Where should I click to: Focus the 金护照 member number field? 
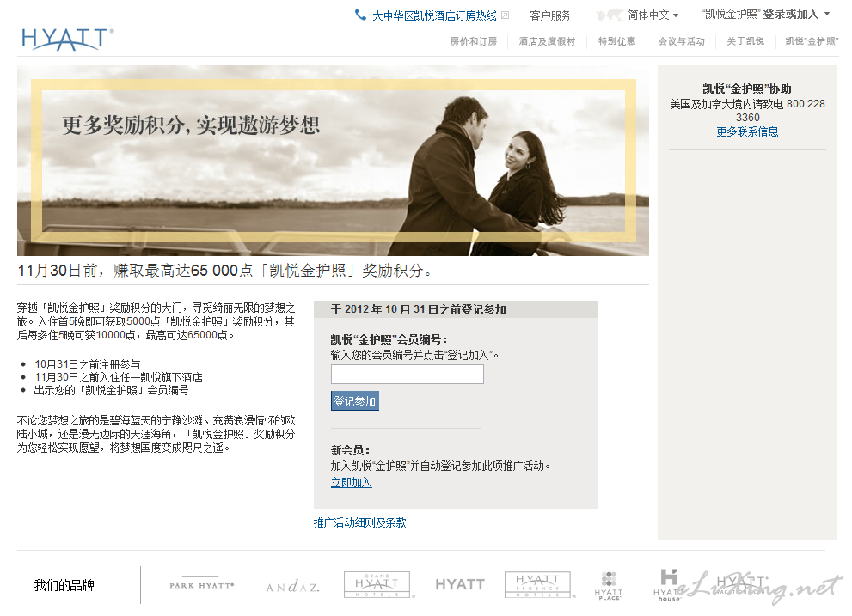[x=407, y=375]
